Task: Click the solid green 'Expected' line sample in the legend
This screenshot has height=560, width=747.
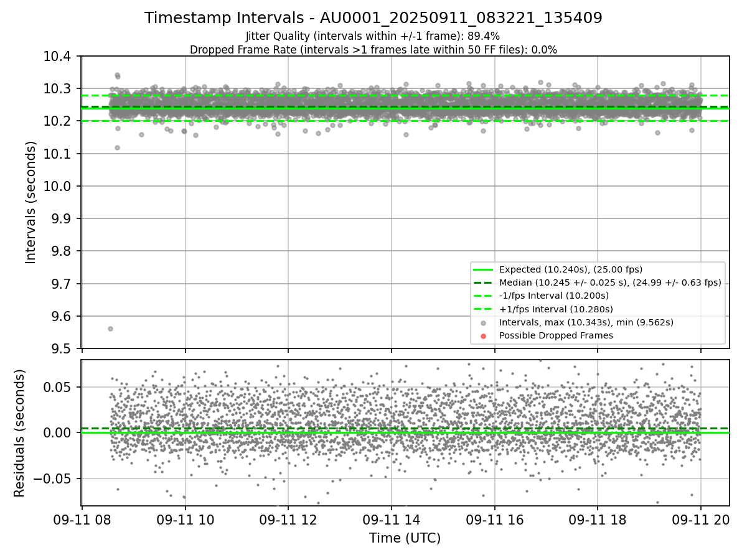Action: 484,269
